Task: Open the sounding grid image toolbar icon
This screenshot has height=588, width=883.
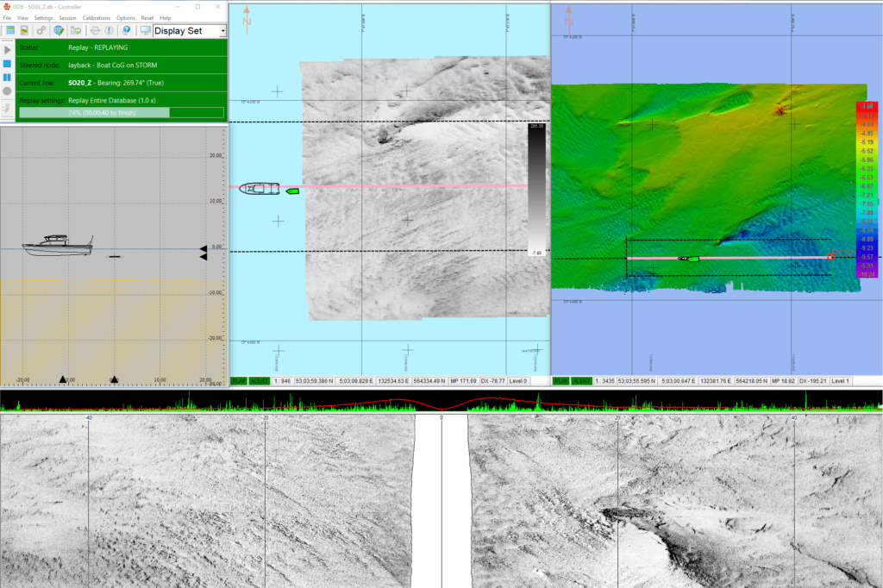Action: pos(24,30)
